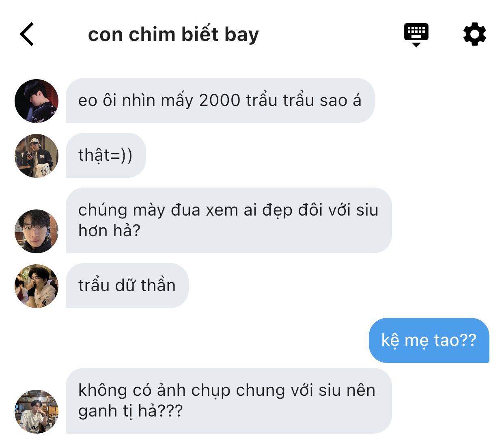Select the 'thật=))' message bubble
Viewport: 504px width, 436px height.
click(x=106, y=155)
